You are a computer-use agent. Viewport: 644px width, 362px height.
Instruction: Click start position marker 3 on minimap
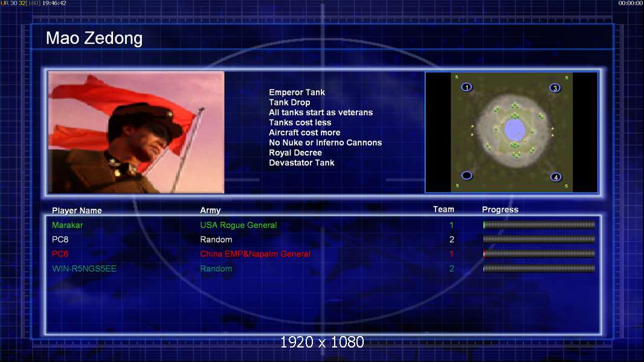coord(555,87)
